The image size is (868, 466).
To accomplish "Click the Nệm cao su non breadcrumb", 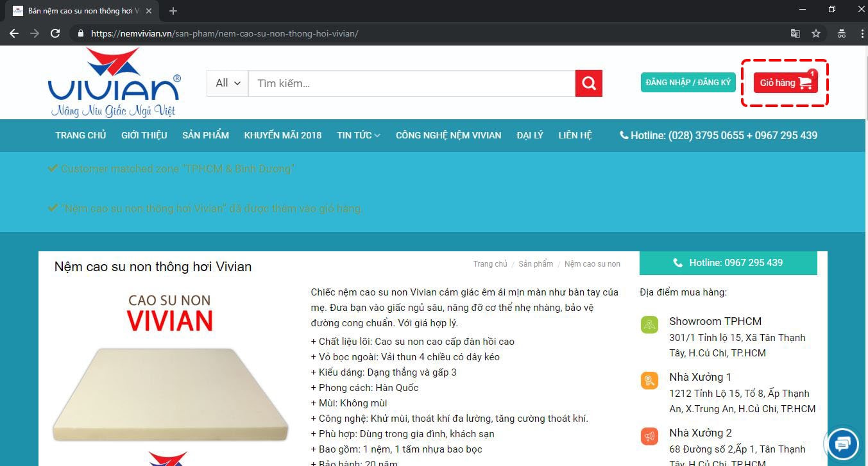I will [592, 264].
